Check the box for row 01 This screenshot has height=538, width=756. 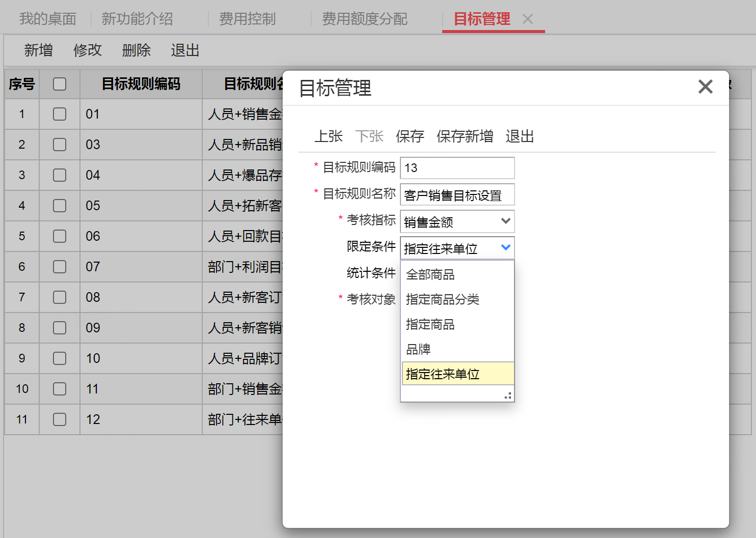(60, 114)
